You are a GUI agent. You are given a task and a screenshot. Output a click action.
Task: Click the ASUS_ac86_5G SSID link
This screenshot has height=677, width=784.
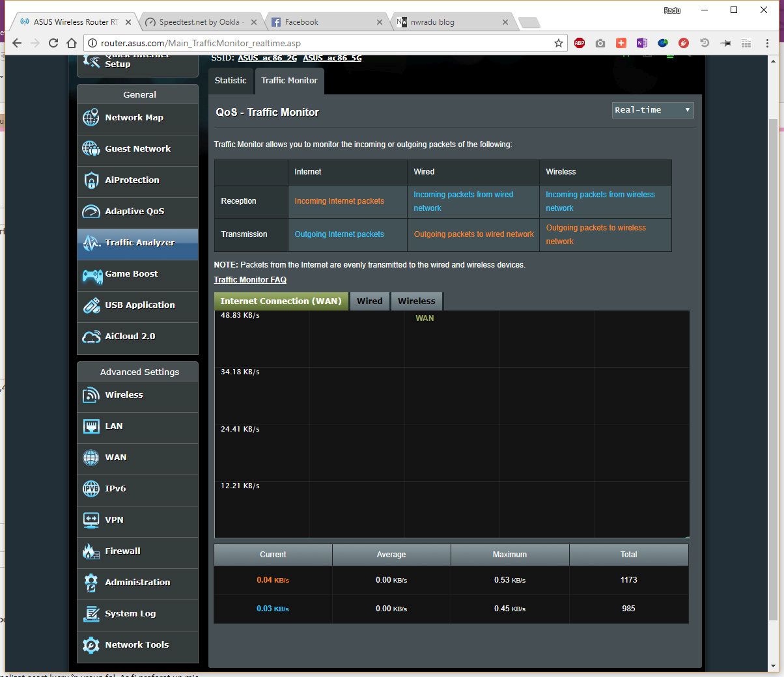coord(332,58)
